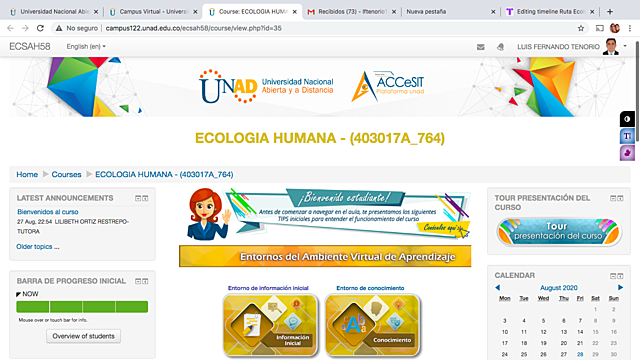This screenshot has width=640, height=360.
Task: Click the Bienvenido estudiante welcome banner
Action: pyautogui.click(x=329, y=214)
